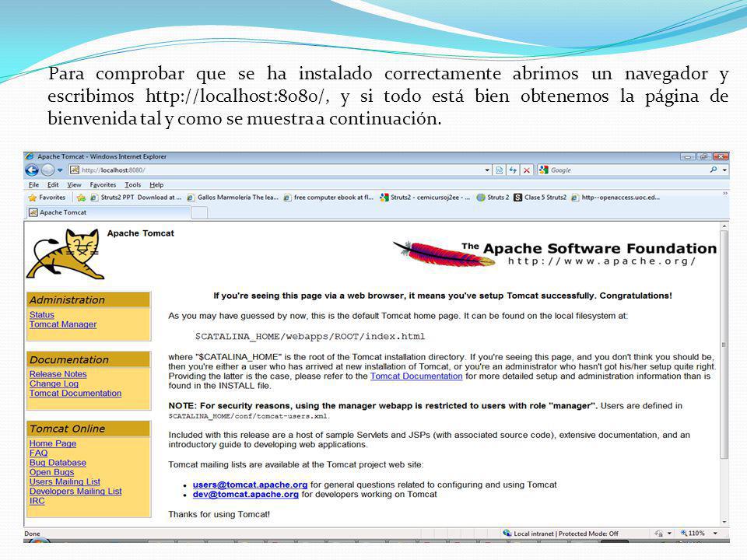Viewport: 747px width, 560px height.
Task: Open the Open Bugs link
Action: pyautogui.click(x=51, y=472)
